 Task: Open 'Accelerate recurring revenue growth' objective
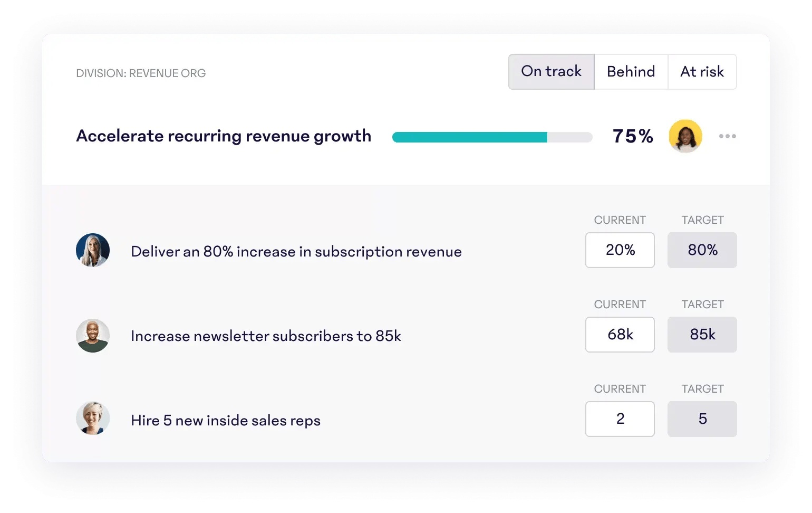point(224,136)
